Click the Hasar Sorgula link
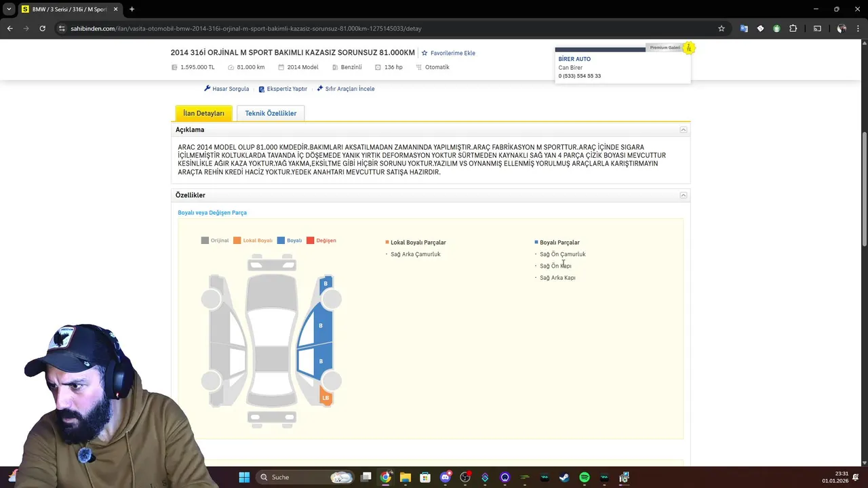 pos(226,89)
